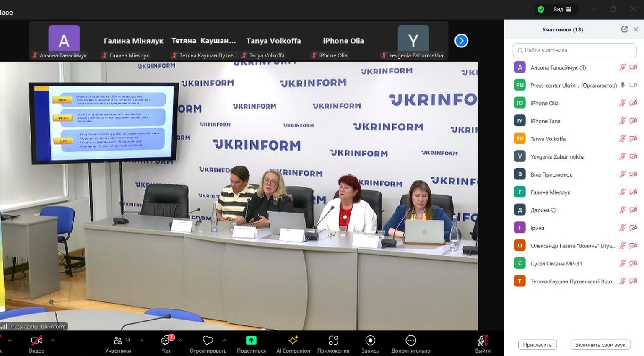
Task: Open the Дополнительно more options icon
Action: click(410, 340)
